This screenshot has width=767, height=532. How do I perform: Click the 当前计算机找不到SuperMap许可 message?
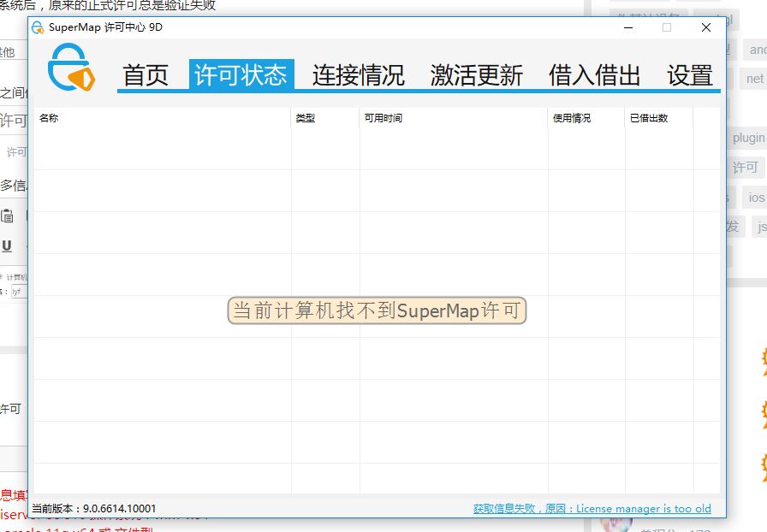point(377,310)
